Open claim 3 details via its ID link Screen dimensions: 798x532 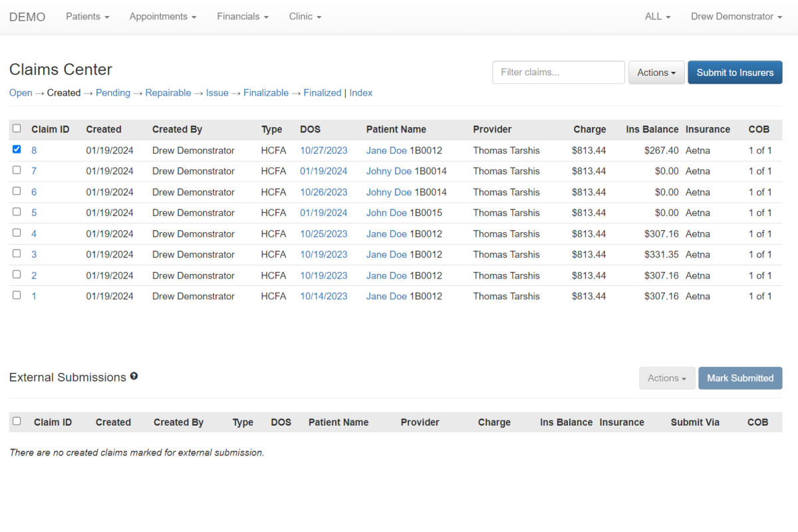(34, 254)
